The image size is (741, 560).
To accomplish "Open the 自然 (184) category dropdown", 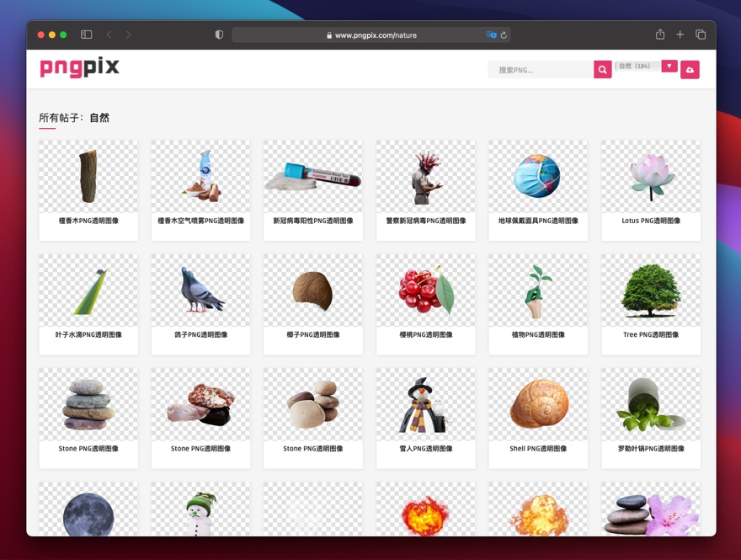I will pyautogui.click(x=638, y=67).
